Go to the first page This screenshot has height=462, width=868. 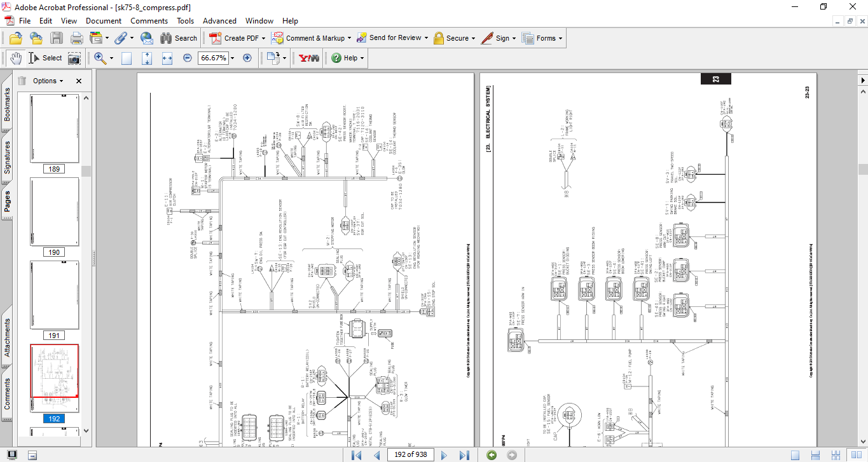click(x=357, y=454)
